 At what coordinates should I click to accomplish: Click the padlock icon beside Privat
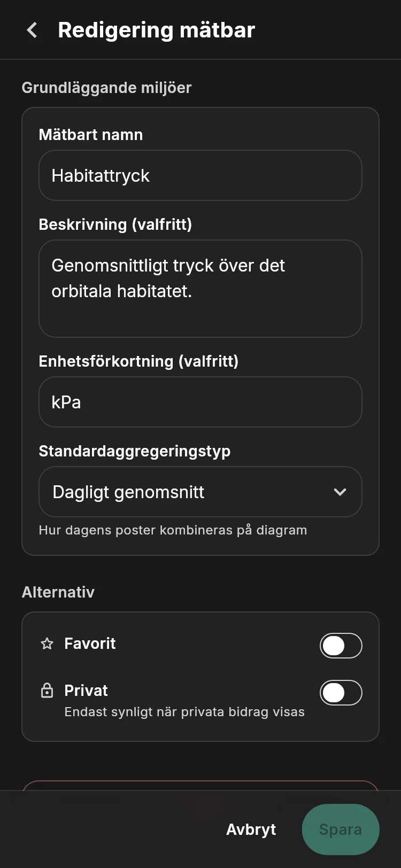pyautogui.click(x=47, y=691)
